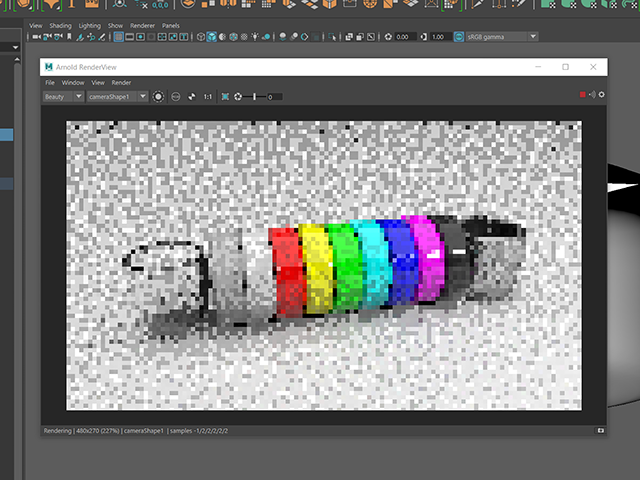Image resolution: width=640 pixels, height=480 pixels.
Task: Toggle wireframe on shaded icon
Action: [x=233, y=37]
